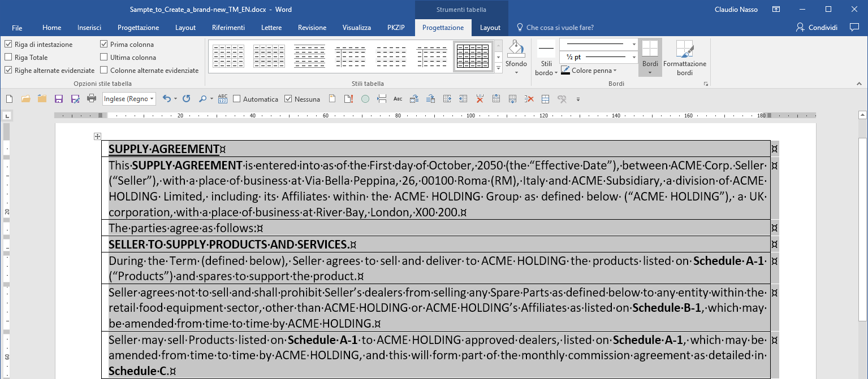The width and height of the screenshot is (868, 379).
Task: Enable Ultima colonna checkbox
Action: click(x=104, y=57)
